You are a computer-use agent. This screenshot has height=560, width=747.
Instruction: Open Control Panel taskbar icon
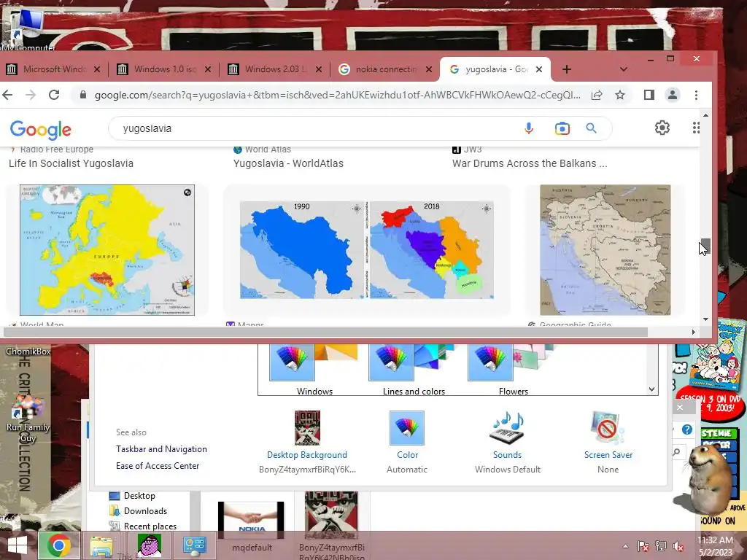[194, 546]
